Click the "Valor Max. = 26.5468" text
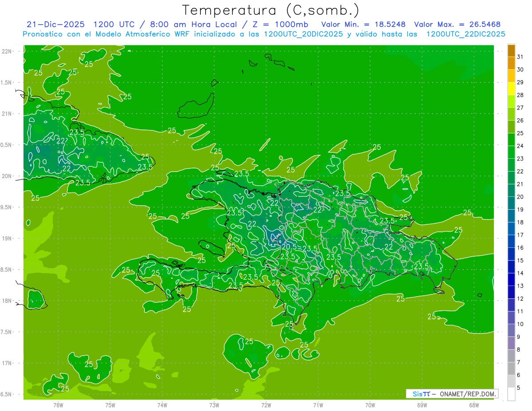This screenshot has width=532, height=411. pos(458,24)
